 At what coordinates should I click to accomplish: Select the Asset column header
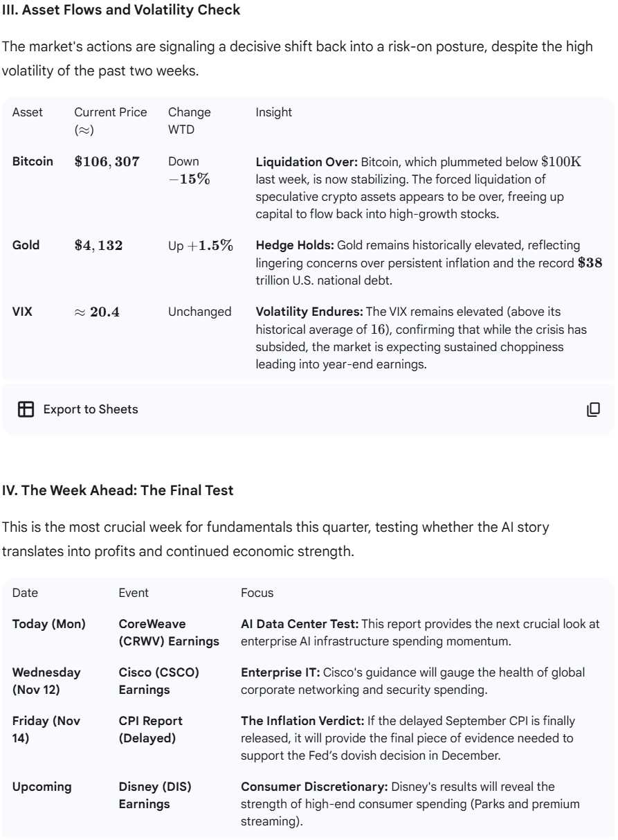point(28,112)
